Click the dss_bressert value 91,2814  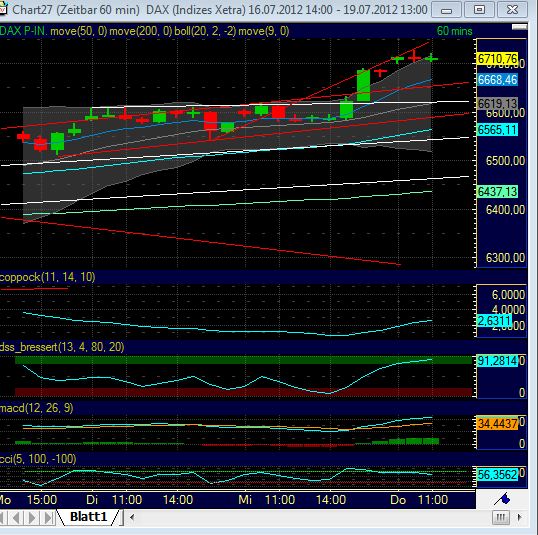[x=498, y=361]
